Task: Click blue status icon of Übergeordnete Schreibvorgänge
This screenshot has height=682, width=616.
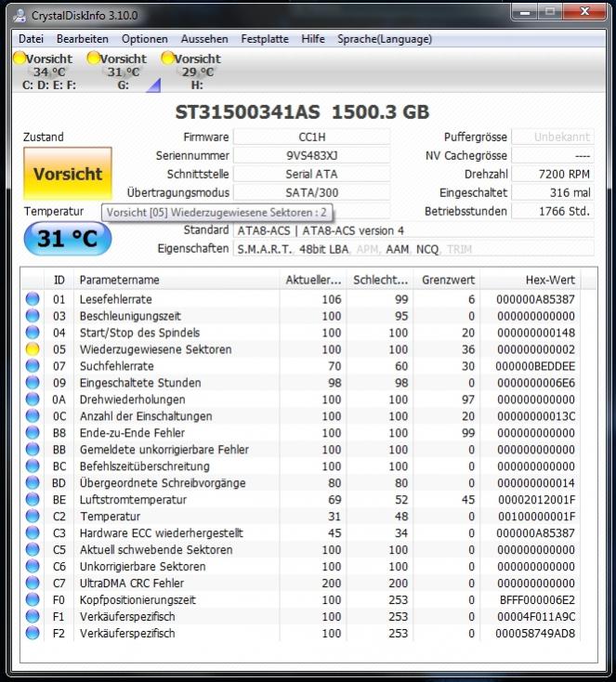Action: [x=33, y=483]
